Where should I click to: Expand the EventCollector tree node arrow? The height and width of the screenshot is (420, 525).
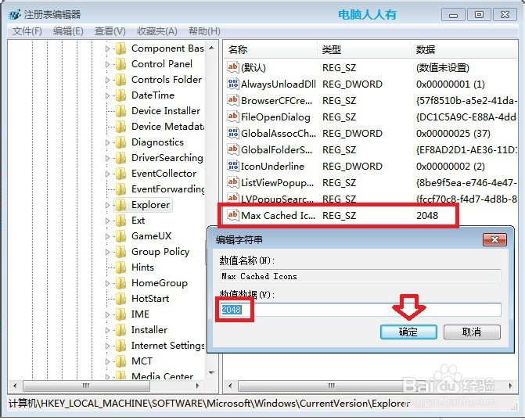click(x=107, y=174)
